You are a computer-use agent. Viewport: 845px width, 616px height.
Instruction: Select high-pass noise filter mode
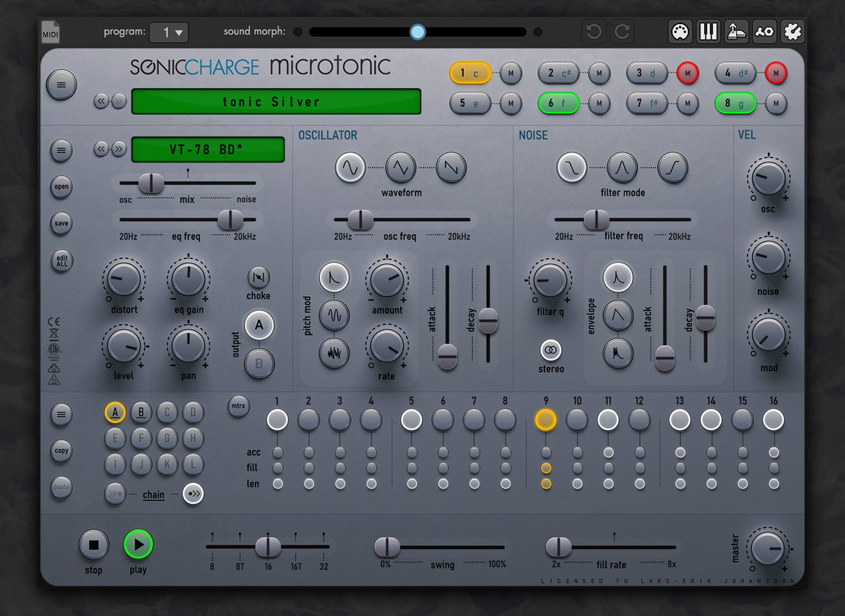[673, 168]
